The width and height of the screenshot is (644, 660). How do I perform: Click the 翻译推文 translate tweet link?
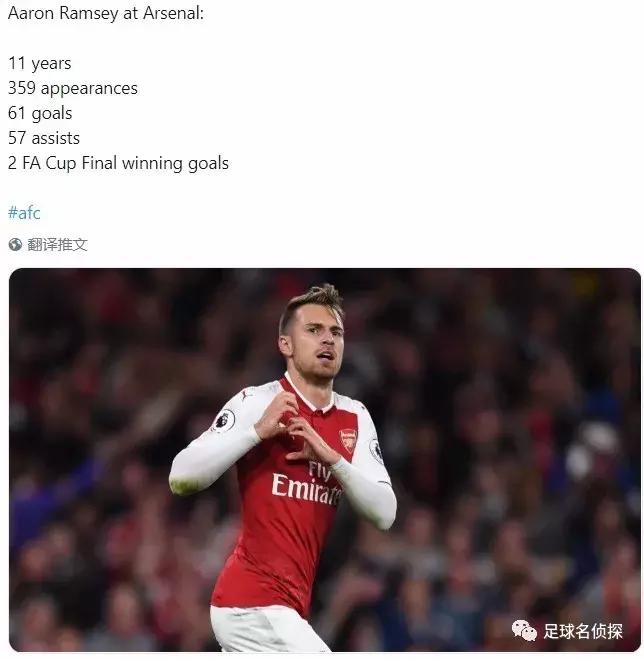(57, 244)
